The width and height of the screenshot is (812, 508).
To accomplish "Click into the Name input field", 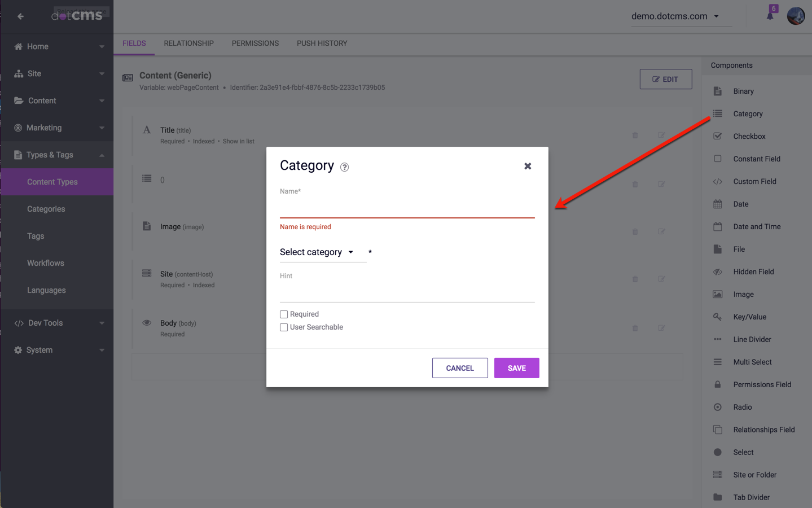I will 407,208.
